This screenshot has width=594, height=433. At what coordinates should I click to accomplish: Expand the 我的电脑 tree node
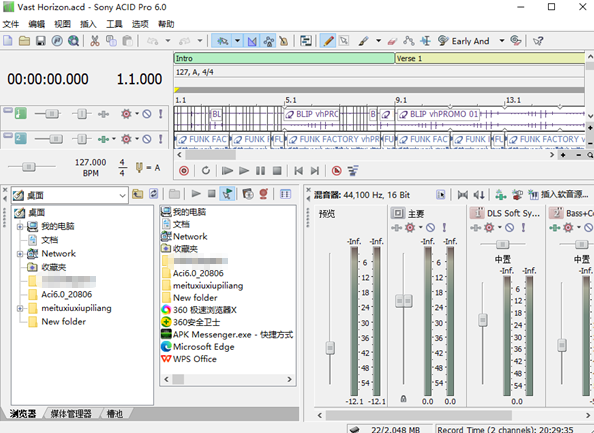click(x=20, y=227)
